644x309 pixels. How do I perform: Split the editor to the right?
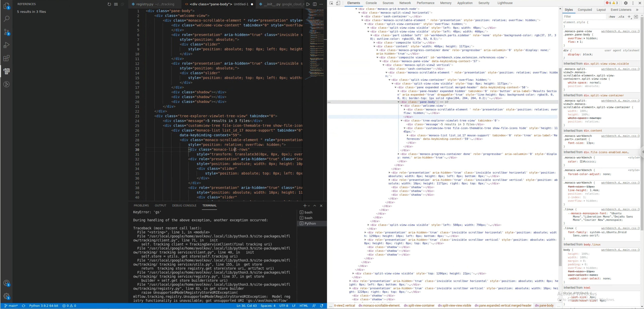[x=314, y=4]
